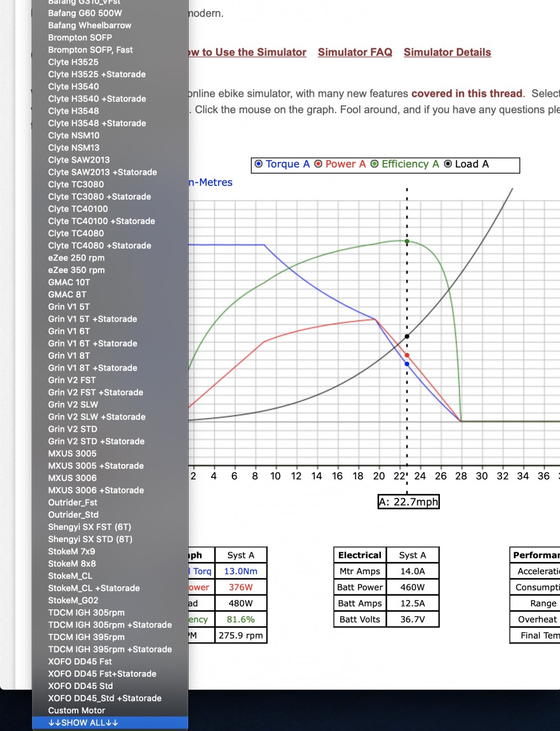Click the Batt Volts 36.7V cell
Image resolution: width=560 pixels, height=731 pixels.
(412, 619)
